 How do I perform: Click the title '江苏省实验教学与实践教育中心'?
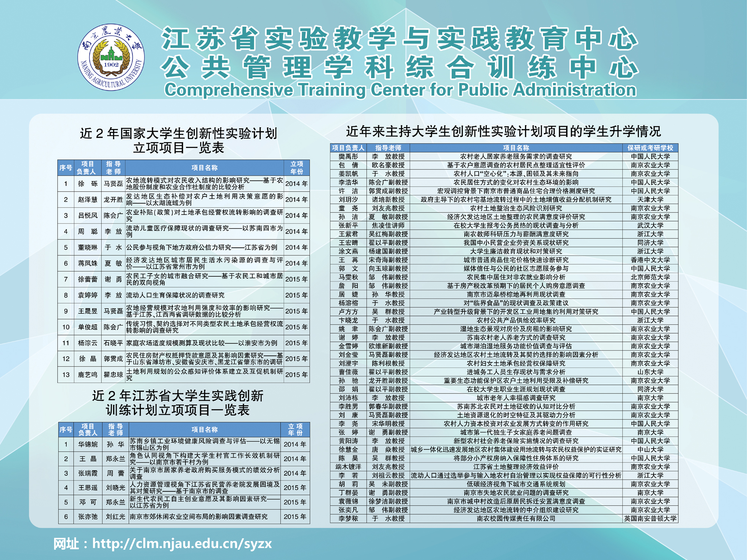[400, 38]
